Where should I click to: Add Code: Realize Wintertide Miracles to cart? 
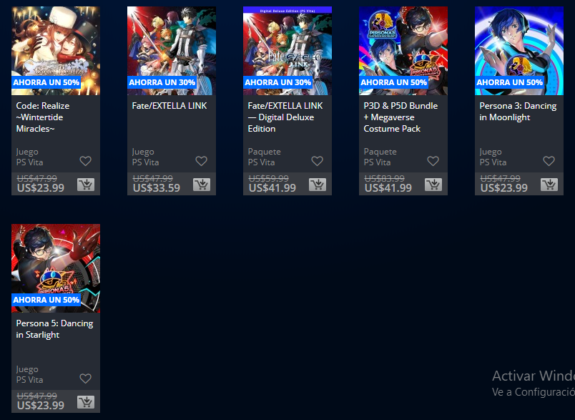pyautogui.click(x=85, y=185)
